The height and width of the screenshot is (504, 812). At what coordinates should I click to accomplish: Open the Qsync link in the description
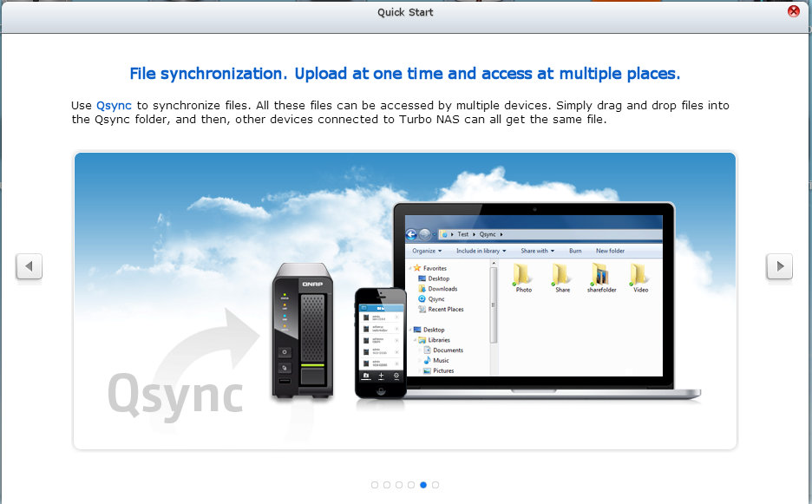(114, 106)
